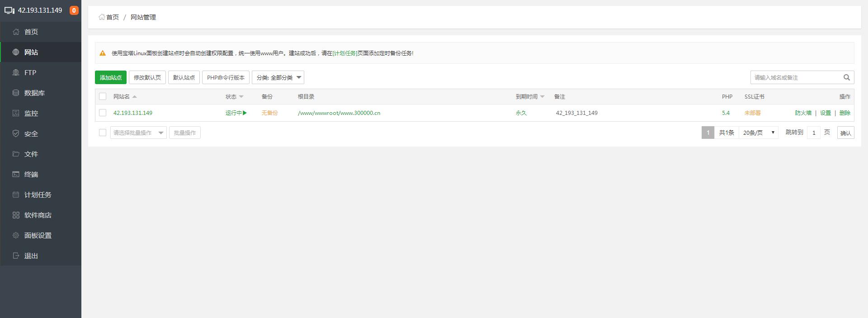Click the home icon in the breadcrumb
868x318 pixels.
coord(102,17)
